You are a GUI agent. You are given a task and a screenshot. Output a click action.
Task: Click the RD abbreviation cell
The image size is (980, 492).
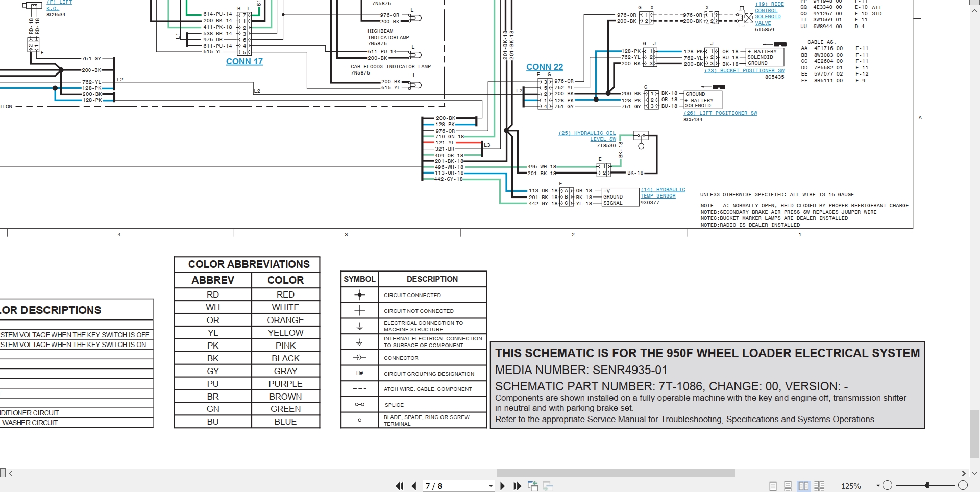coord(213,294)
